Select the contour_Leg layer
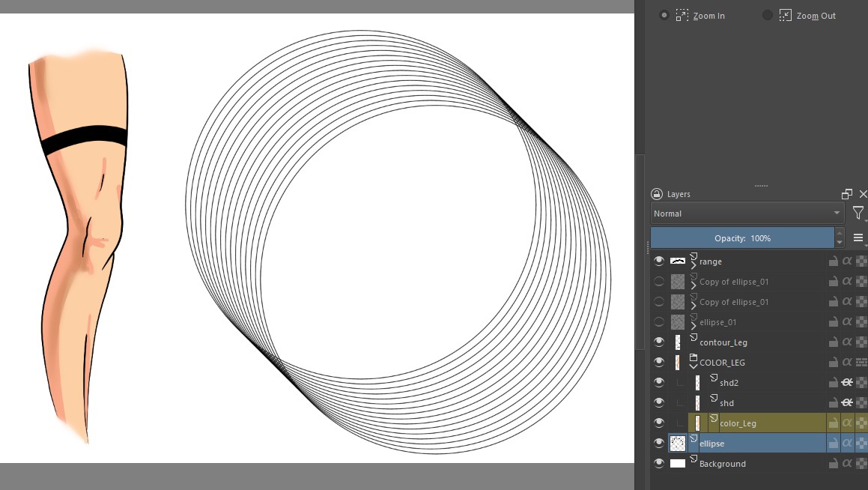This screenshot has height=490, width=868. (723, 342)
